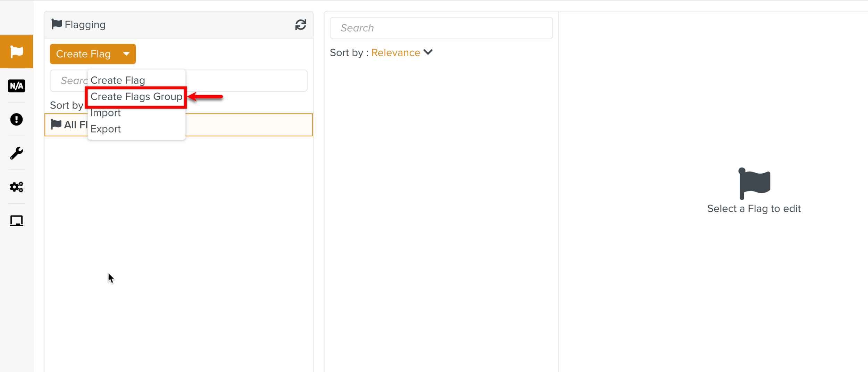Image resolution: width=868 pixels, height=372 pixels.
Task: Click the N/A sidebar icon
Action: coord(16,86)
